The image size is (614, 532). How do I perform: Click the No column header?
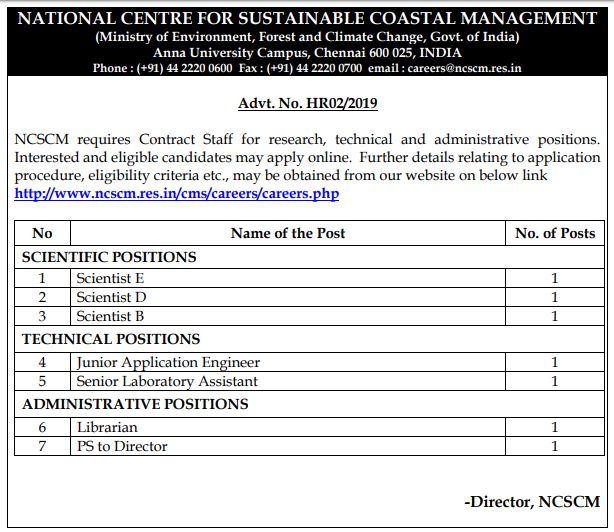(x=42, y=233)
